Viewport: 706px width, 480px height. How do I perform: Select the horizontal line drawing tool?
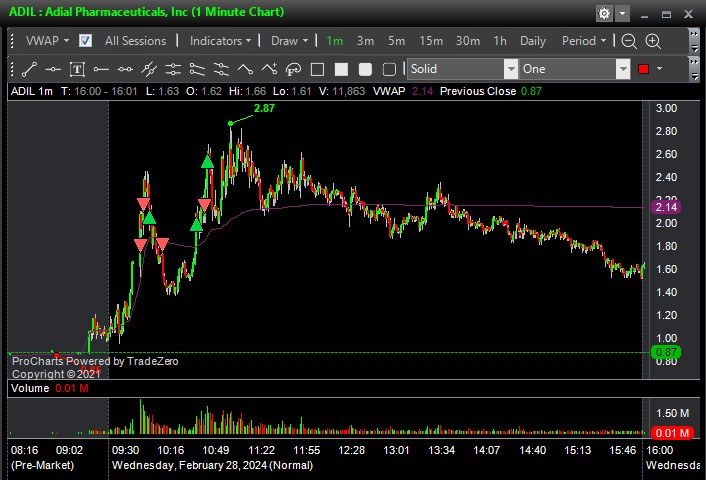click(x=53, y=69)
